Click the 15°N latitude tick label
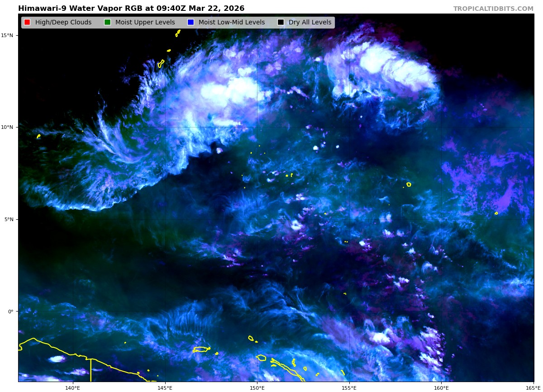The image size is (543, 392). pyautogui.click(x=9, y=35)
